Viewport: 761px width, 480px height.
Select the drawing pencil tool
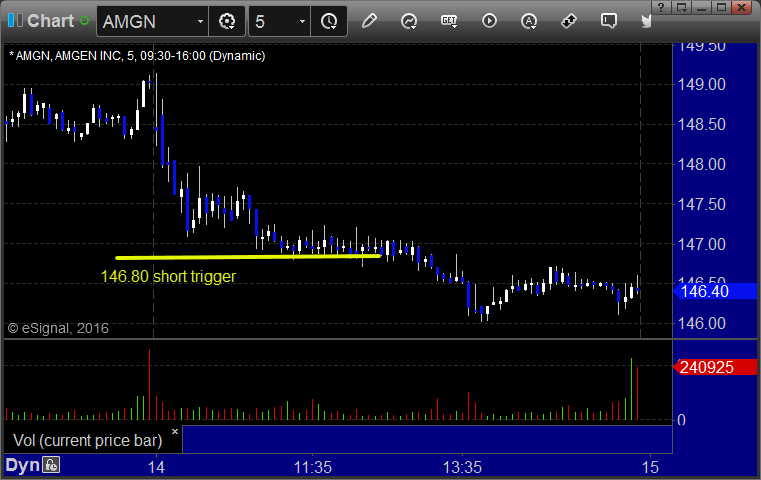click(369, 21)
